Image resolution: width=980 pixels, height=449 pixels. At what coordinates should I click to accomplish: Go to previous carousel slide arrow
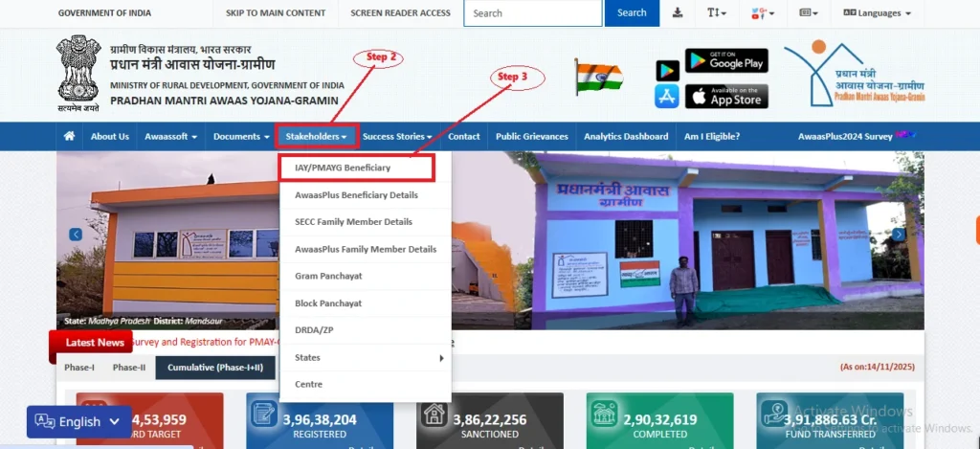click(76, 235)
